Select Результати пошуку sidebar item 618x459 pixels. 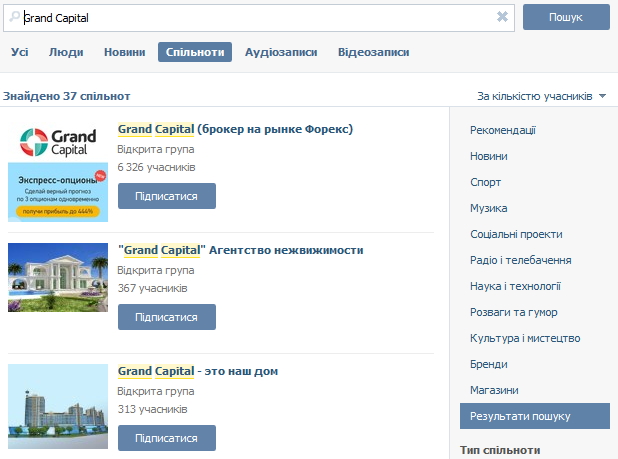tap(535, 416)
